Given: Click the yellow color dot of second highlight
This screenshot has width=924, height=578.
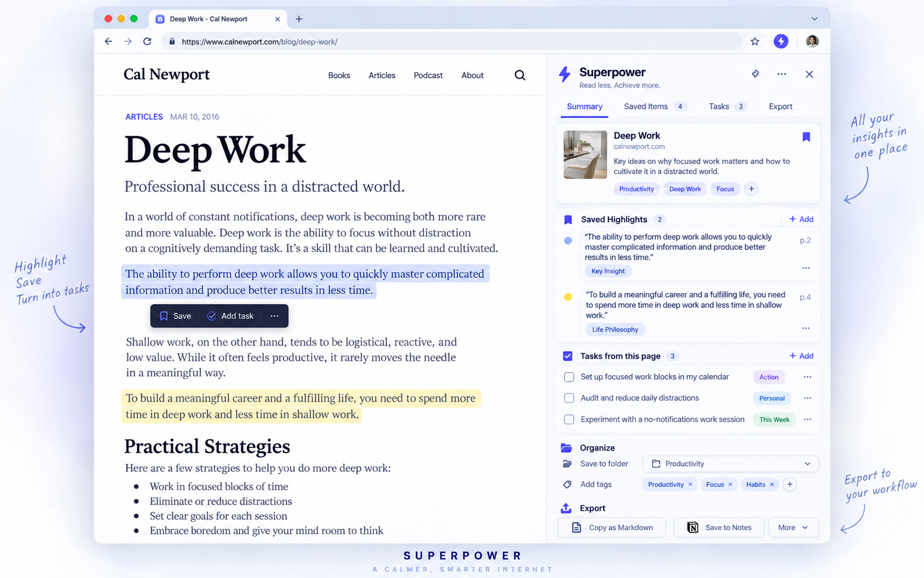Looking at the screenshot, I should click(568, 297).
